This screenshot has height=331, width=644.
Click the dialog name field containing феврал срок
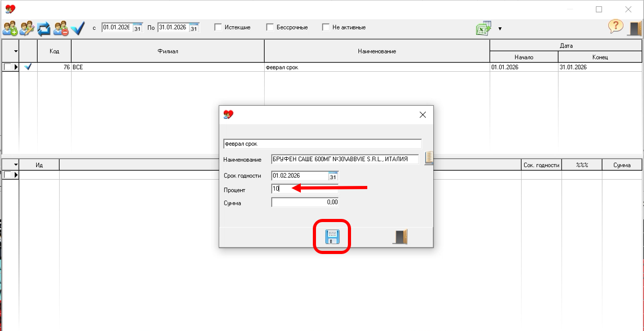pyautogui.click(x=322, y=144)
